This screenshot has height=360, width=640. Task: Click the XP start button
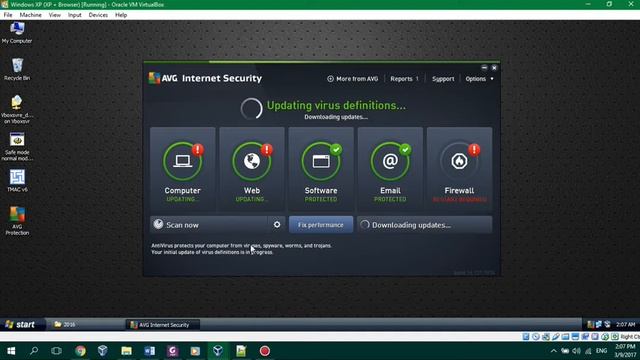pyautogui.click(x=21, y=324)
